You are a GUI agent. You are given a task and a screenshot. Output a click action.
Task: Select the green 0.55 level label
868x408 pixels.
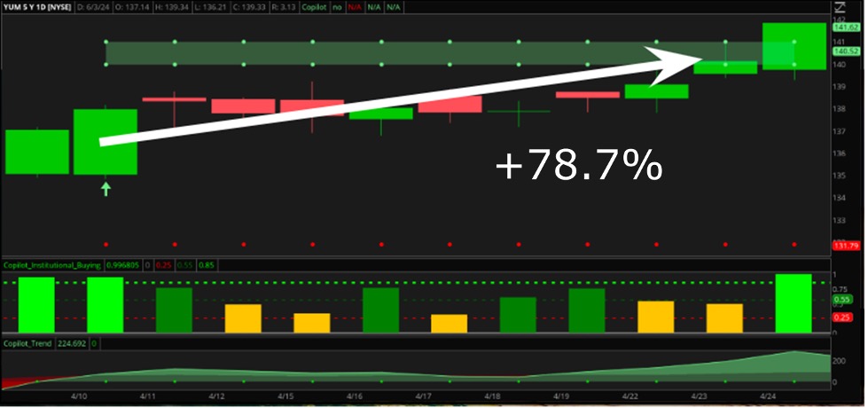842,301
